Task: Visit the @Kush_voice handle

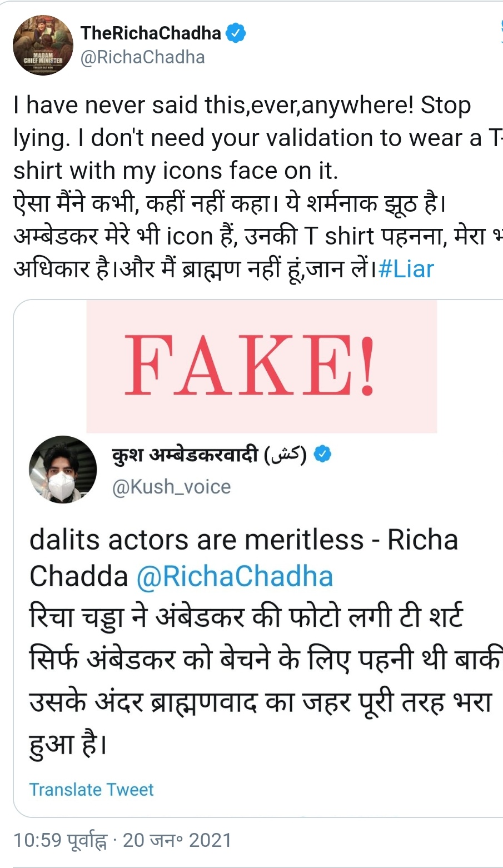Action: (171, 487)
